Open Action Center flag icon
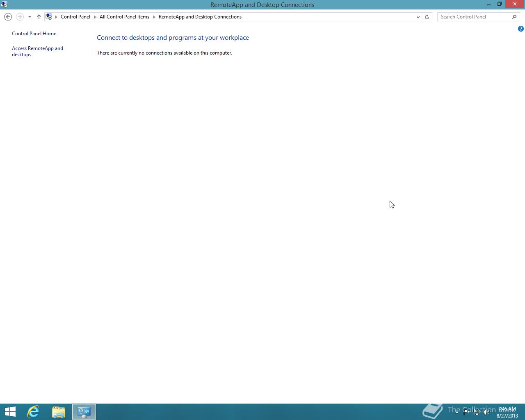525x420 pixels. (466, 412)
